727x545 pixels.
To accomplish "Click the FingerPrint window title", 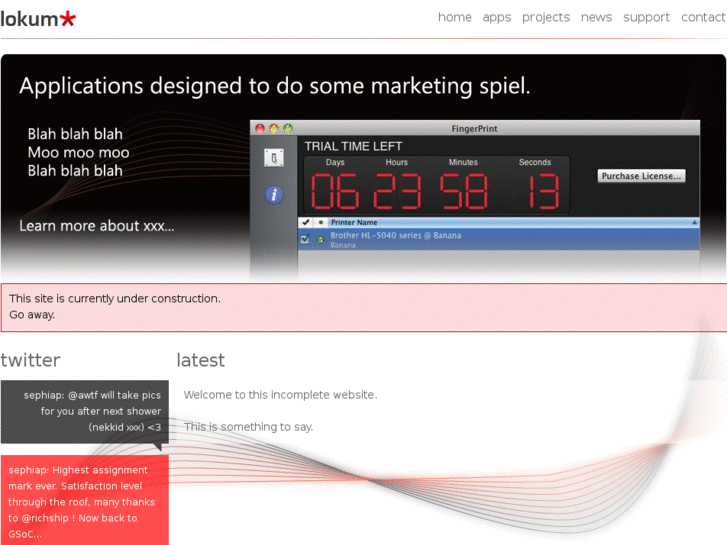I will point(474,128).
